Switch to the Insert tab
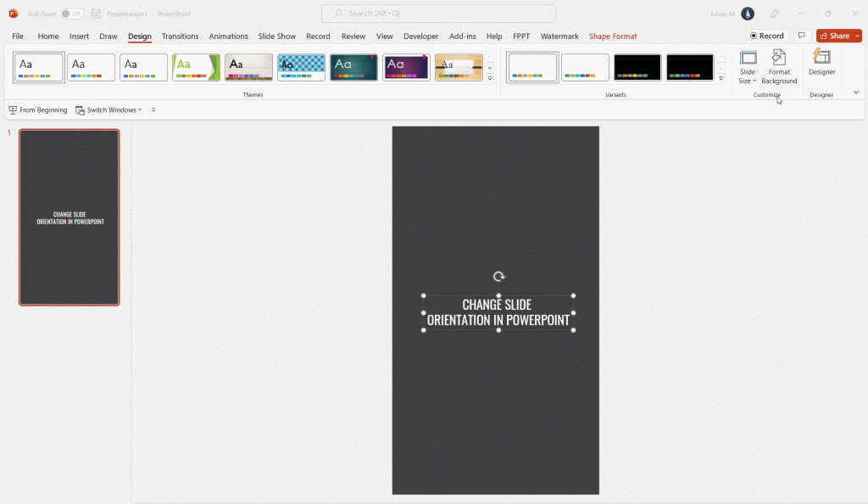Screen dimensions: 868x504 (x=79, y=36)
